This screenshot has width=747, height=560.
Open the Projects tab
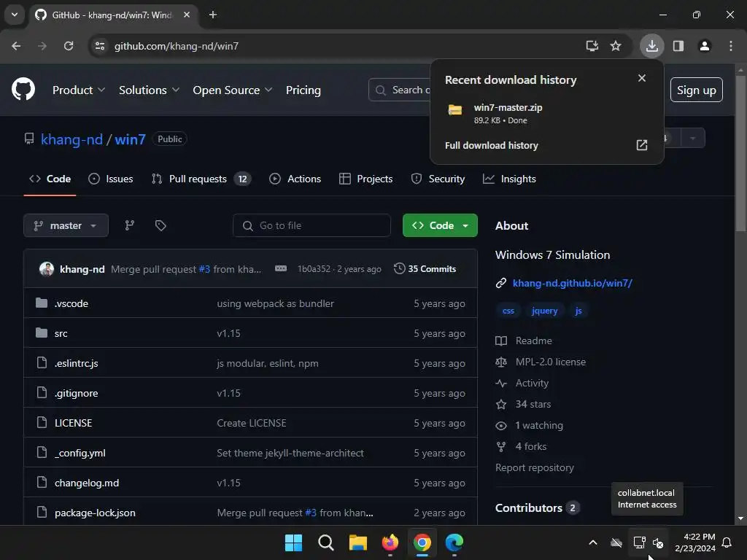point(366,179)
